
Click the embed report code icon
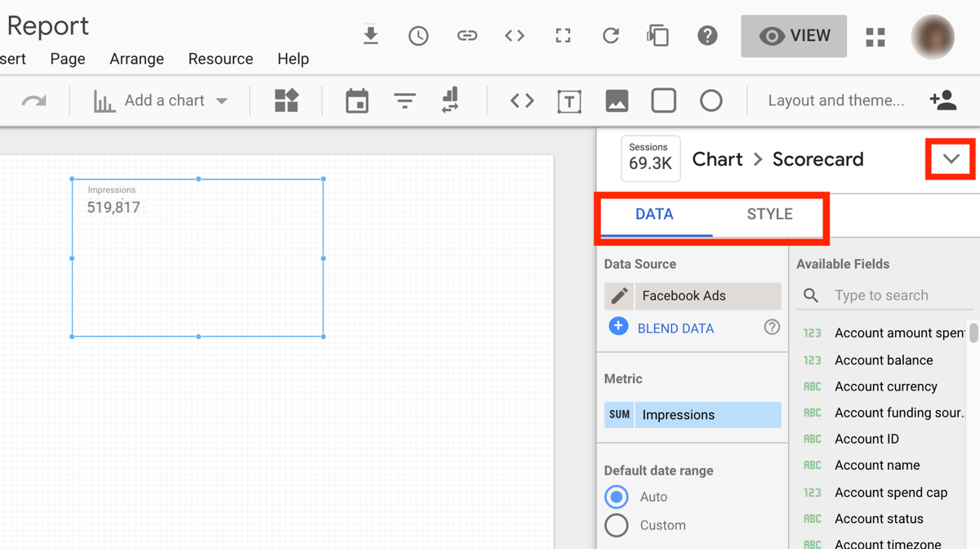514,36
